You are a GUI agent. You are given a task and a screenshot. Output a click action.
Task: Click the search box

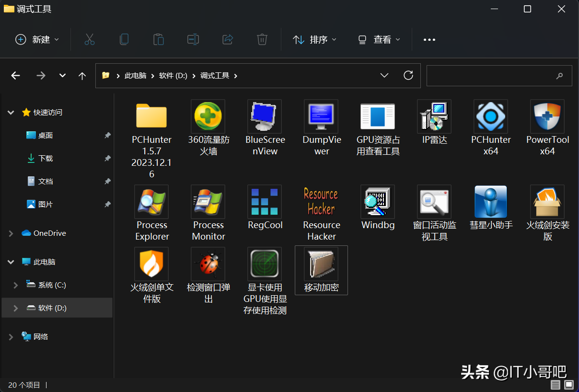point(499,75)
